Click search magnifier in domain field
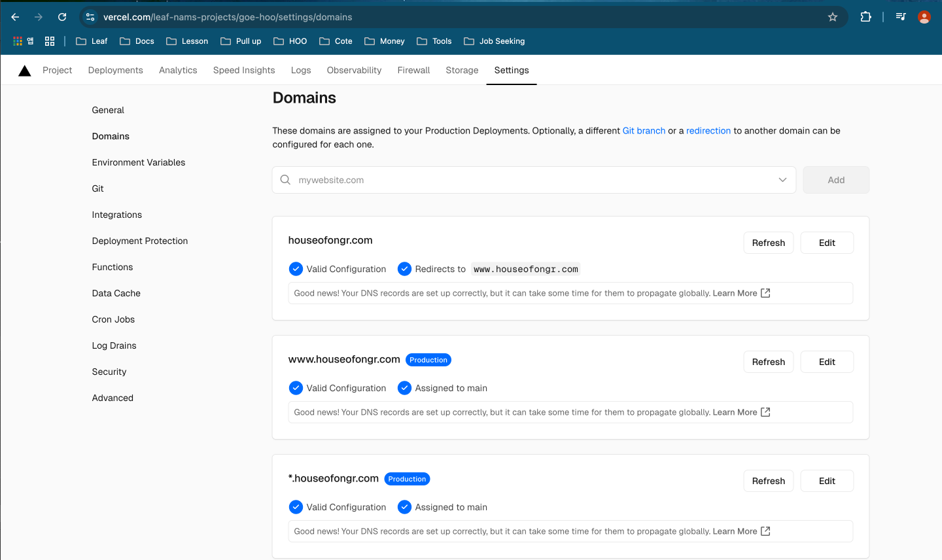 click(285, 180)
